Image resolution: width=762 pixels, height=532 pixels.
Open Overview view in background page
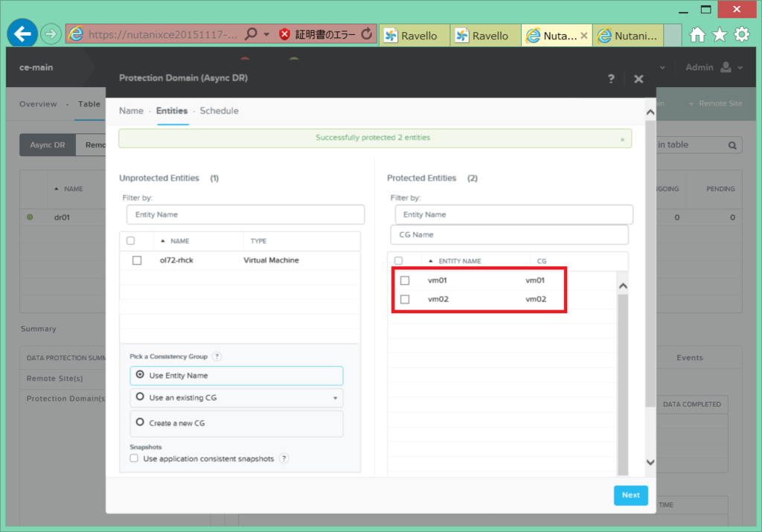38,104
